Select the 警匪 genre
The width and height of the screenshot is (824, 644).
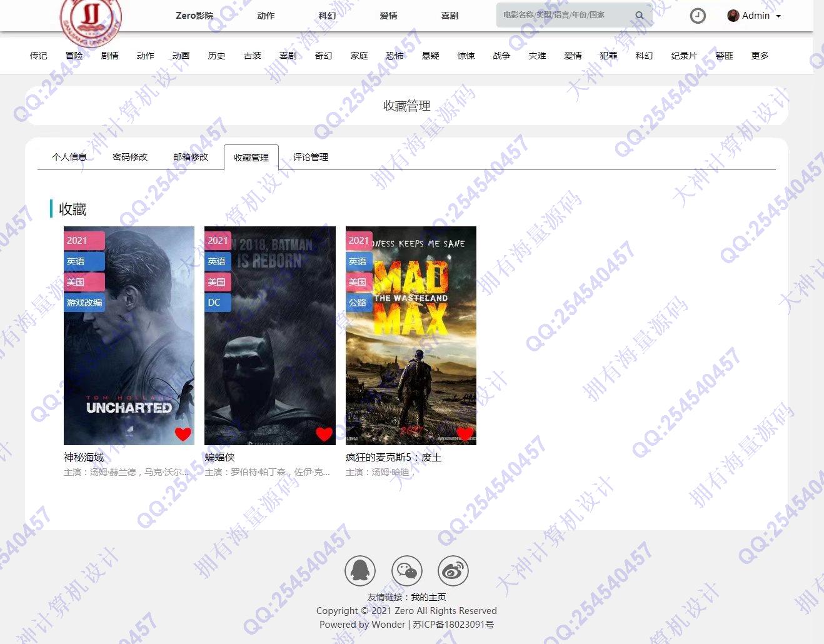coord(725,56)
